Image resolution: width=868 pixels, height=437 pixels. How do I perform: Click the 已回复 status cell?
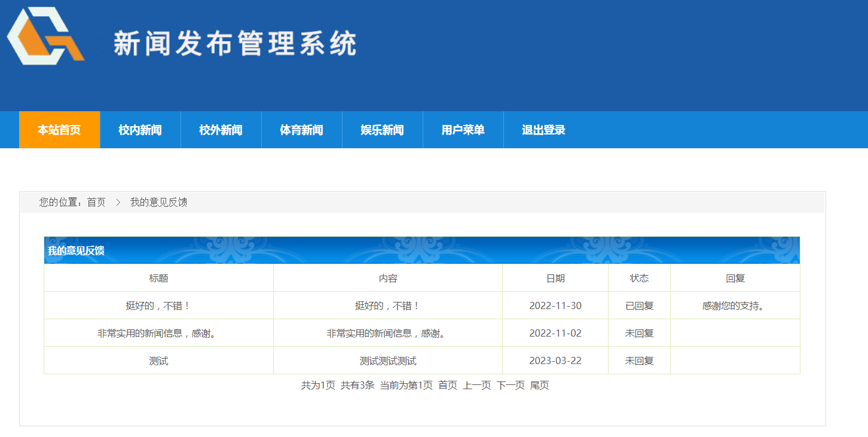tap(640, 305)
